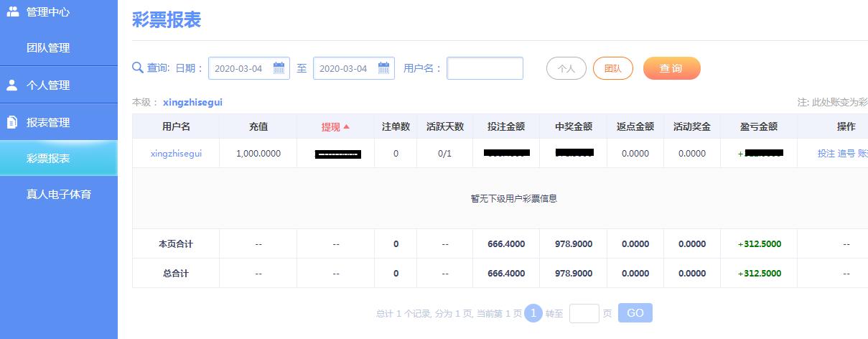The height and width of the screenshot is (339, 868).
Task: Click the 用户名 search input field
Action: [485, 68]
